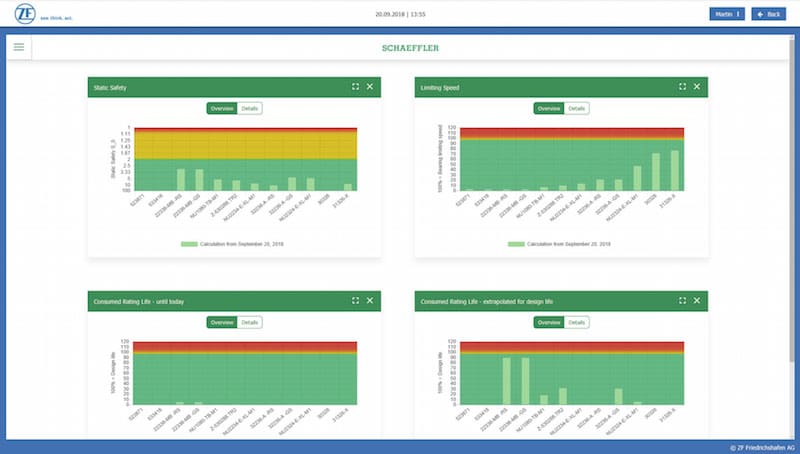Toggle Limiting Speed calculation legend entry
Viewport: 800px width, 454px height.
[x=560, y=243]
